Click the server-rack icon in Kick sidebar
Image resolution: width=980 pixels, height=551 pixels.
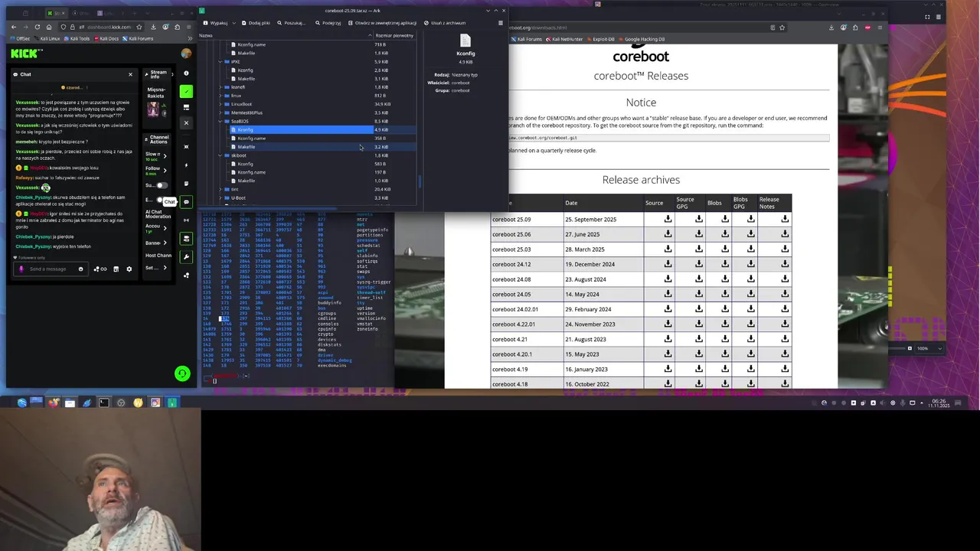(186, 239)
